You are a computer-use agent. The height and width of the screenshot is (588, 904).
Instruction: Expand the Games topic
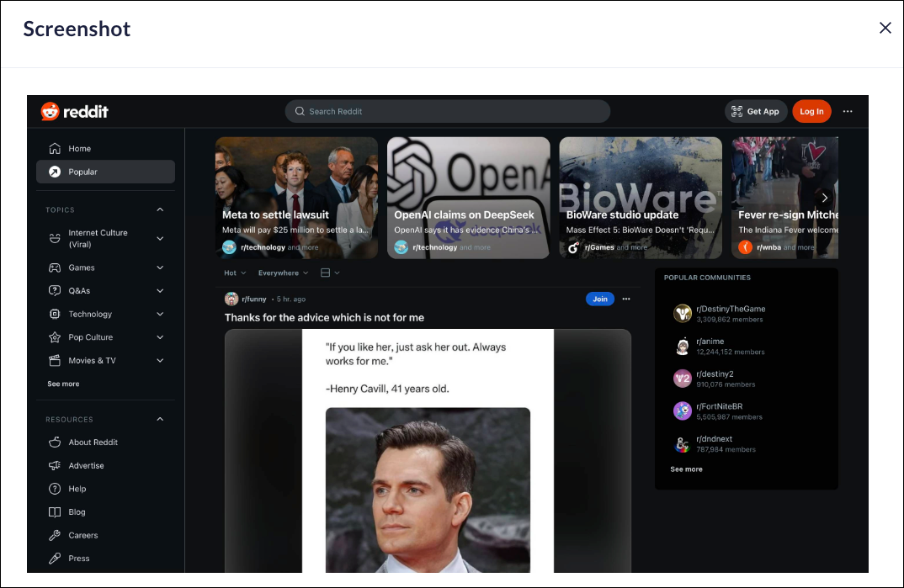point(160,268)
